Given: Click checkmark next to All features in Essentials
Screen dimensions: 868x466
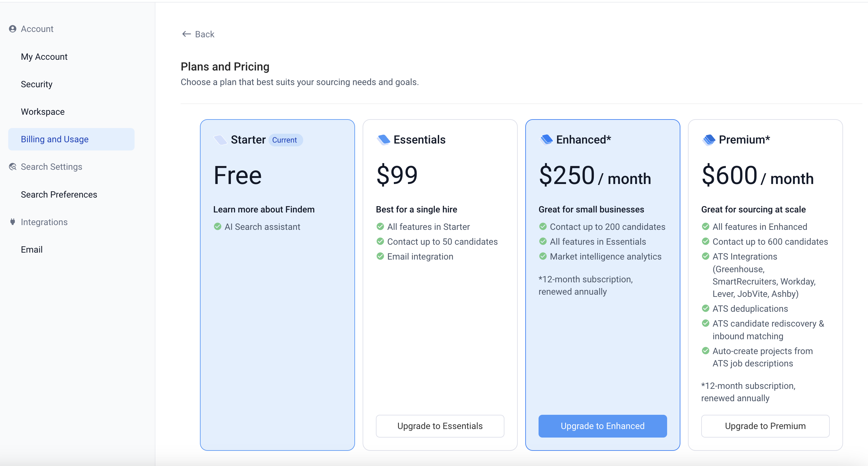Looking at the screenshot, I should click(543, 242).
